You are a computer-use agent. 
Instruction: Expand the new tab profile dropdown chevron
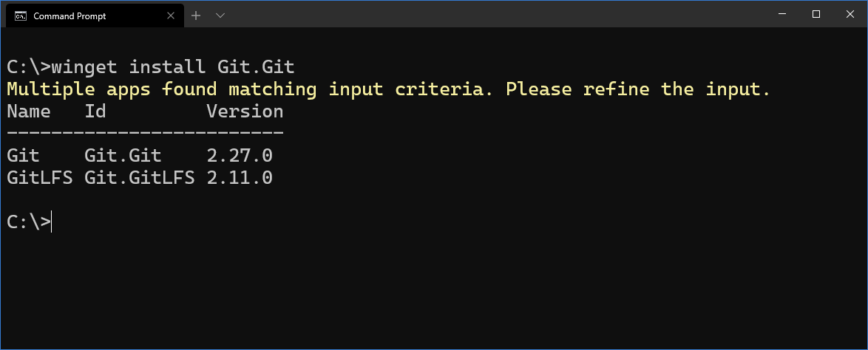point(220,16)
